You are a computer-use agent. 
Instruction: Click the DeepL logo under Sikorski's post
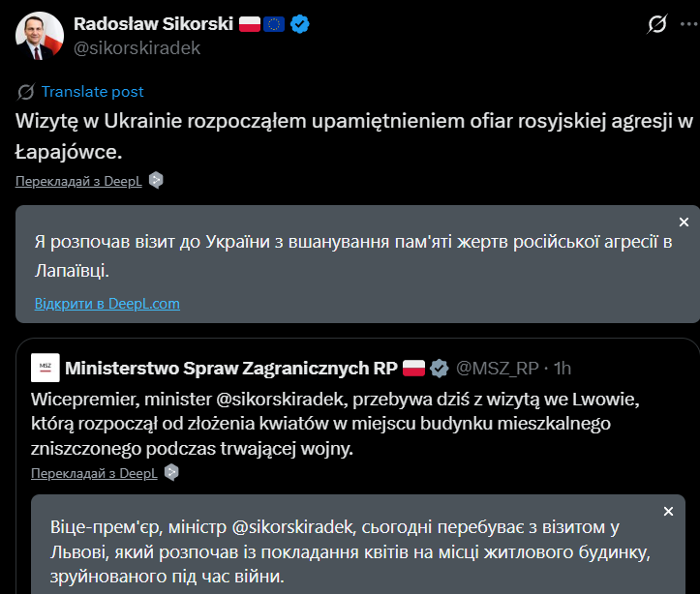[x=156, y=181]
